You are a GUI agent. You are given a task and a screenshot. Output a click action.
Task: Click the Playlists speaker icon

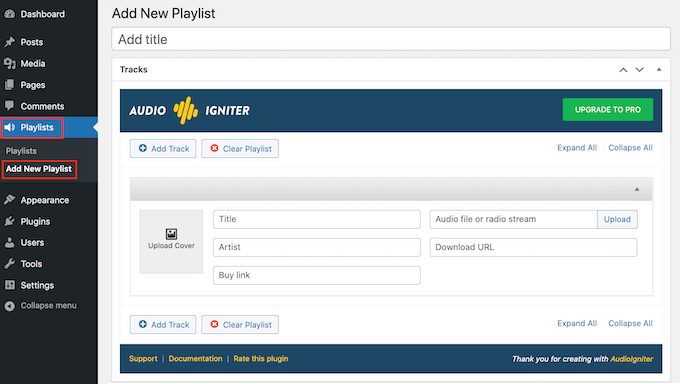(x=10, y=127)
